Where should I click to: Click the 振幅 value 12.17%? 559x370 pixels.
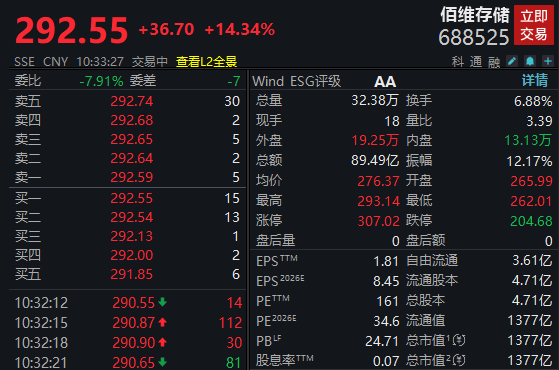529,161
